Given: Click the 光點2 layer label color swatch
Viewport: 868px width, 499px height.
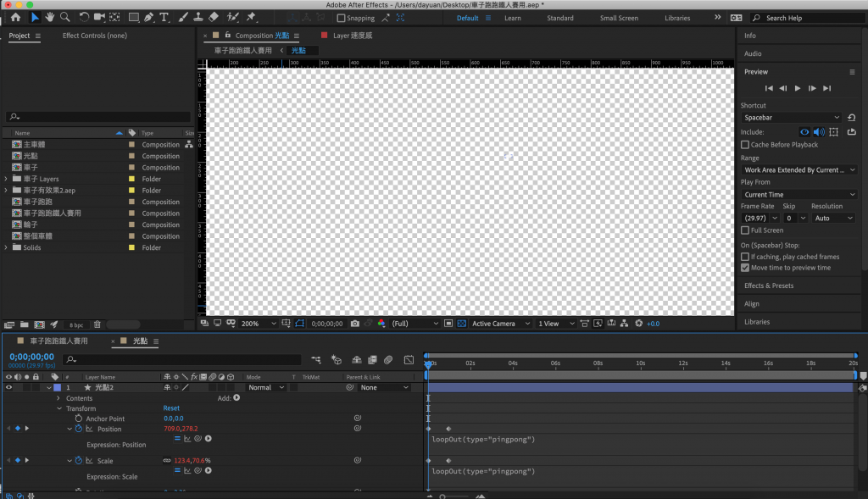Looking at the screenshot, I should [57, 388].
